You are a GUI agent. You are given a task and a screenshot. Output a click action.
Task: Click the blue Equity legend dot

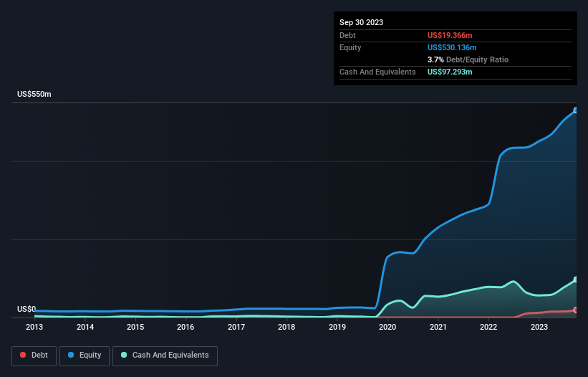[x=71, y=355]
